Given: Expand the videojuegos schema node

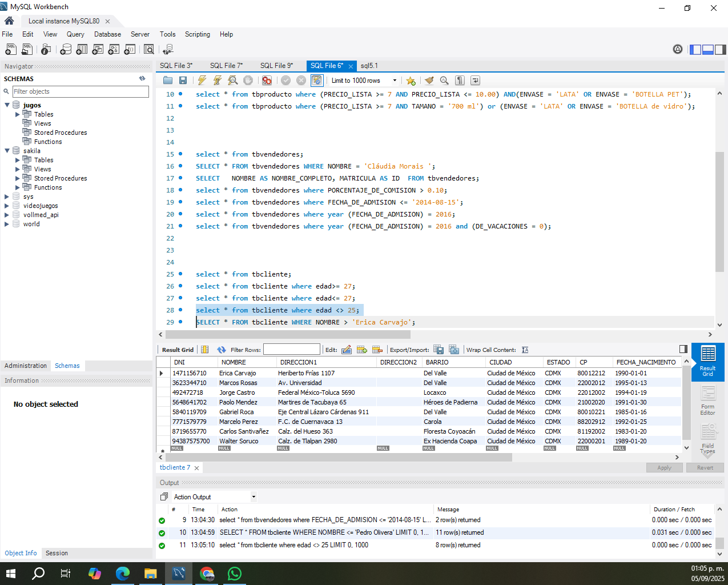Looking at the screenshot, I should tap(7, 206).
